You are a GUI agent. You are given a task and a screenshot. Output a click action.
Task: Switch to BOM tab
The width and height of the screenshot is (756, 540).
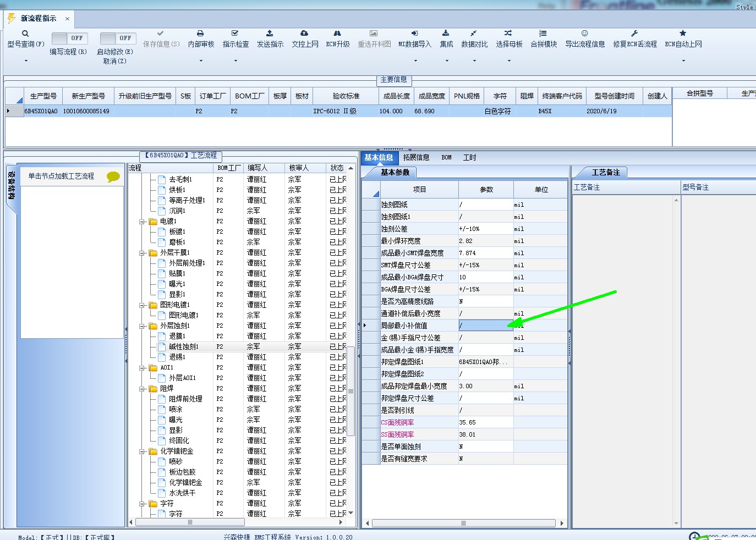446,157
